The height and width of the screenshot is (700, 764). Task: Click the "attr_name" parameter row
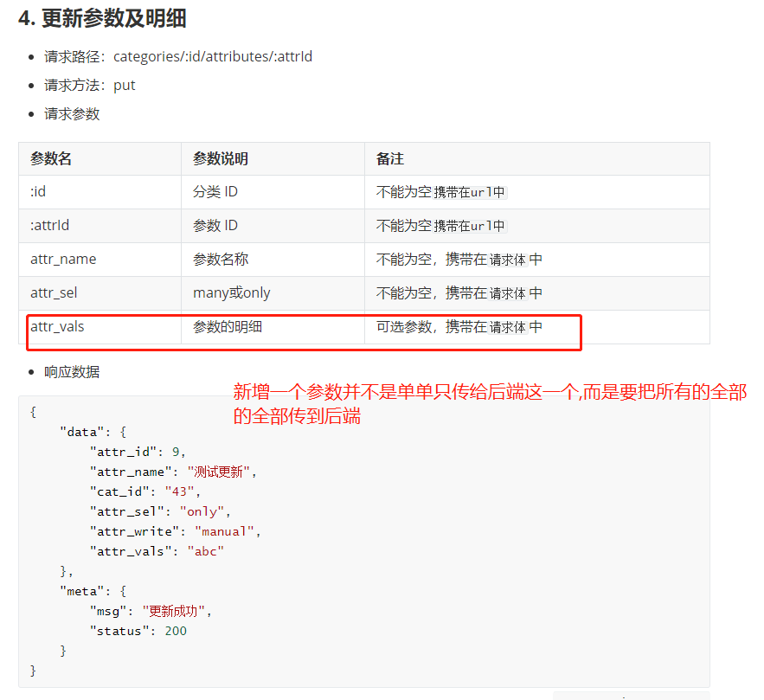[x=63, y=259]
